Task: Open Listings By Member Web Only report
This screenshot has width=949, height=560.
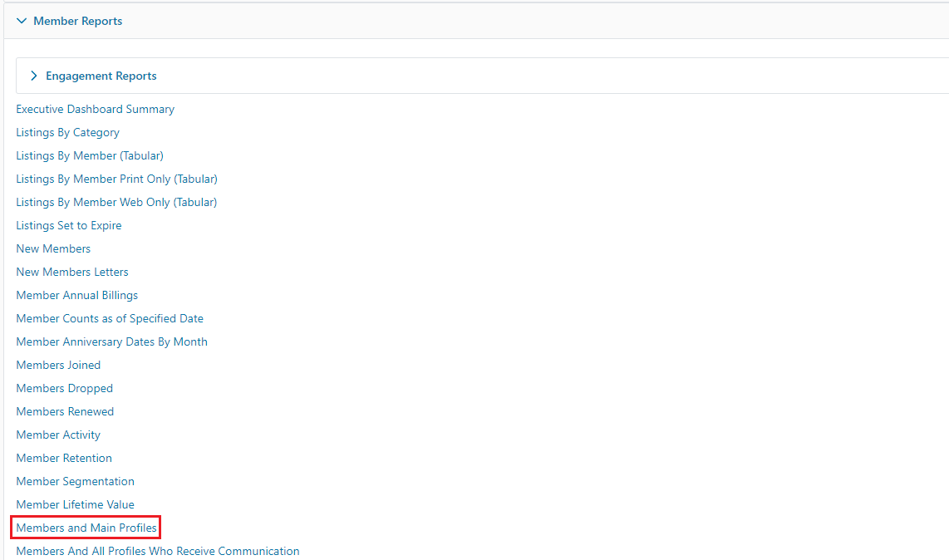Action: point(116,202)
